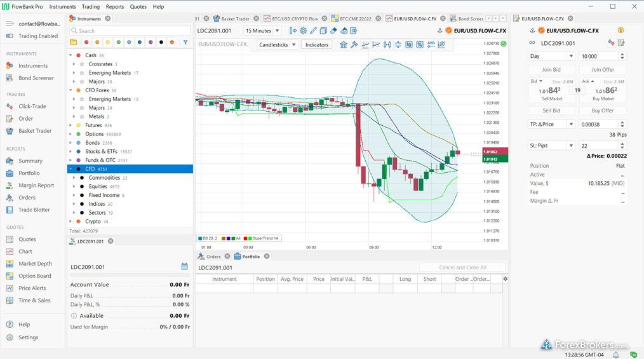
Task: Open the Reports menu
Action: [x=114, y=6]
